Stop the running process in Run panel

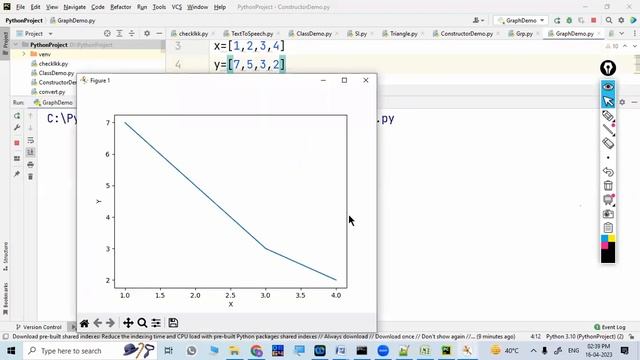coord(17,143)
